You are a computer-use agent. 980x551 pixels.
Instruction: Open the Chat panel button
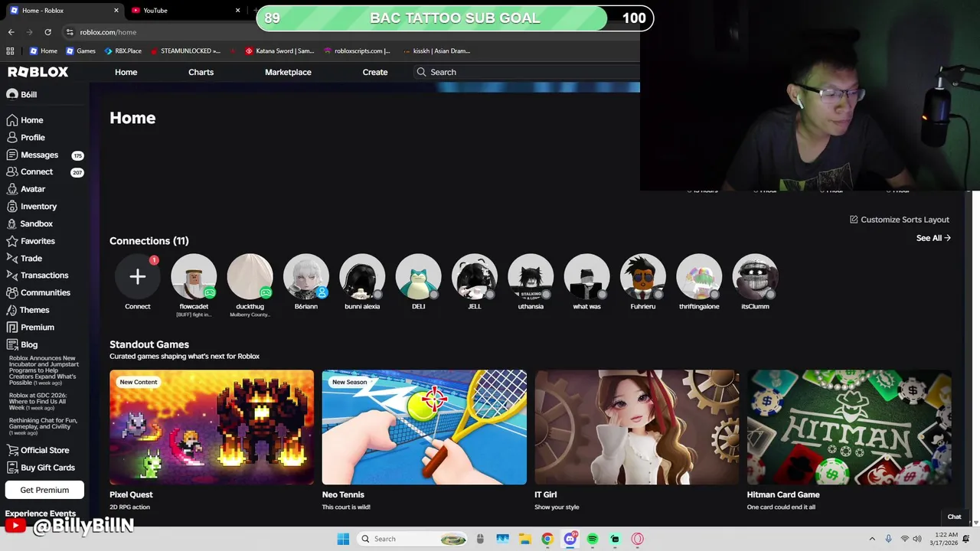click(x=954, y=517)
